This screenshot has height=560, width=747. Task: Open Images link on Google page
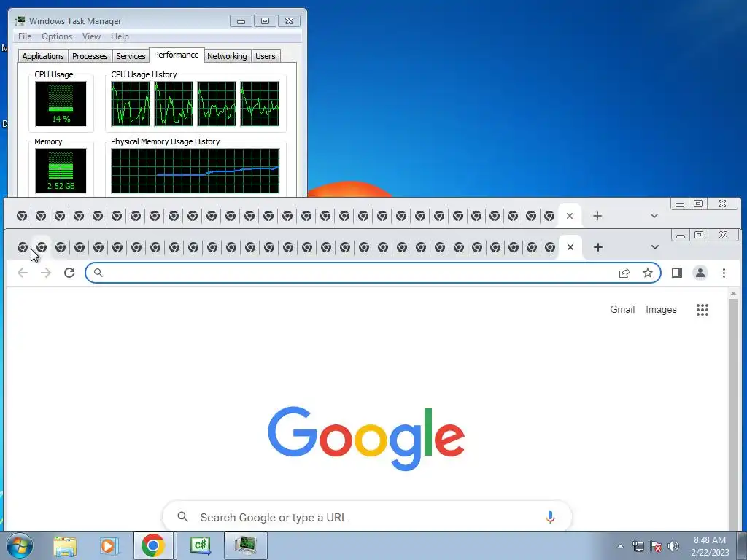point(661,309)
